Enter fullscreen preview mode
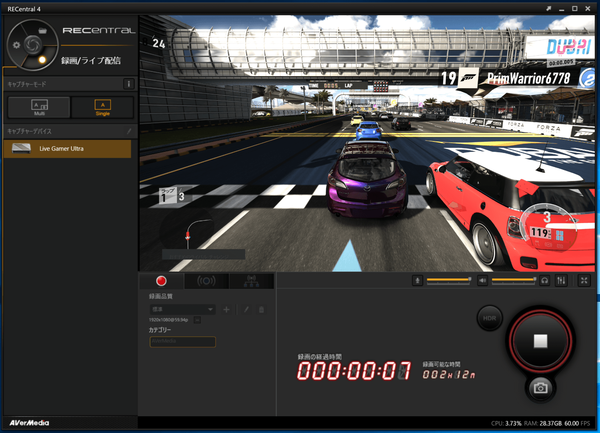The height and width of the screenshot is (433, 600). (x=584, y=281)
